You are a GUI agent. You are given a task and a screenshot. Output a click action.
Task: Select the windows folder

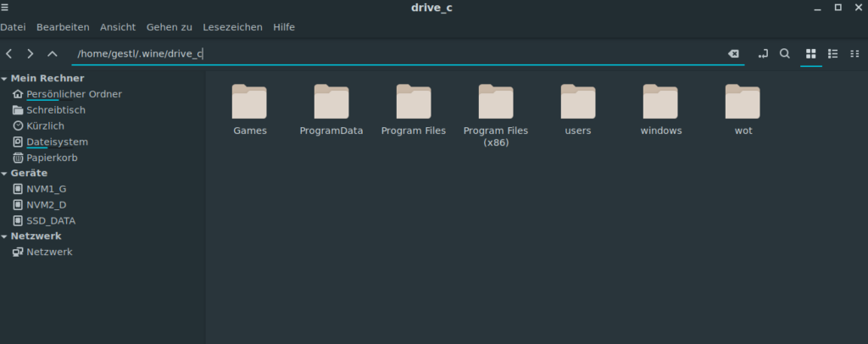pyautogui.click(x=660, y=102)
